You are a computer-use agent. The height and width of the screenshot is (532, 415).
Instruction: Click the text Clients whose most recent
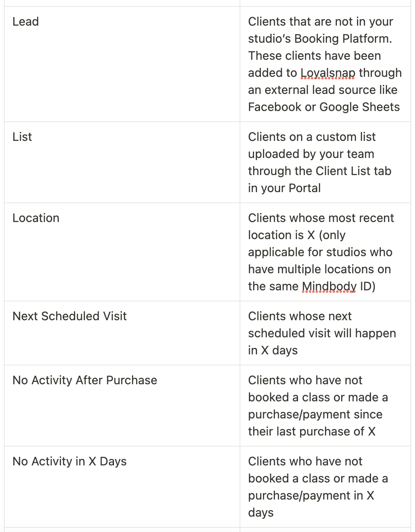click(321, 218)
